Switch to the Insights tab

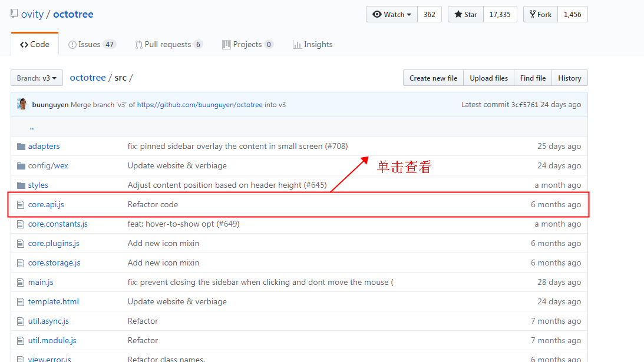(312, 44)
